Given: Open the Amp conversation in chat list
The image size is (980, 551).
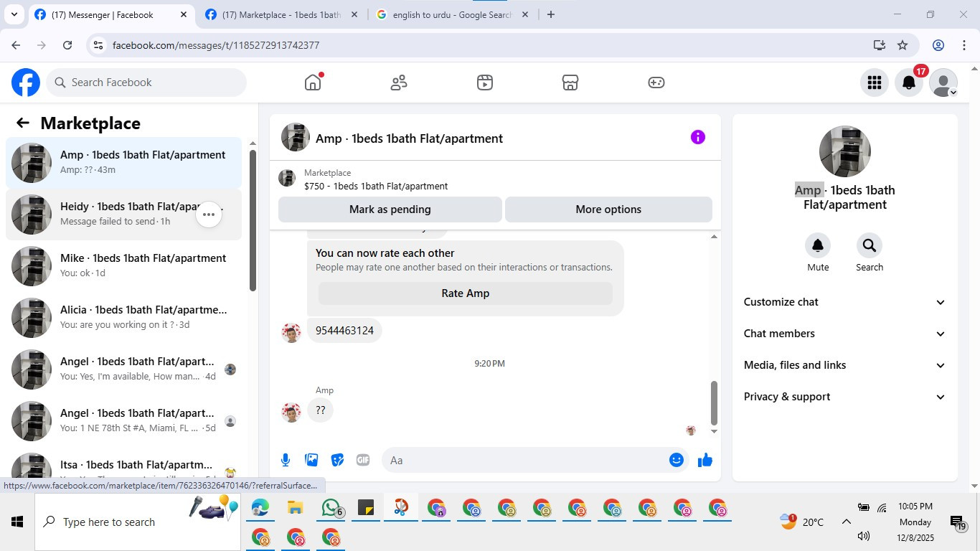Looking at the screenshot, I should pyautogui.click(x=124, y=162).
